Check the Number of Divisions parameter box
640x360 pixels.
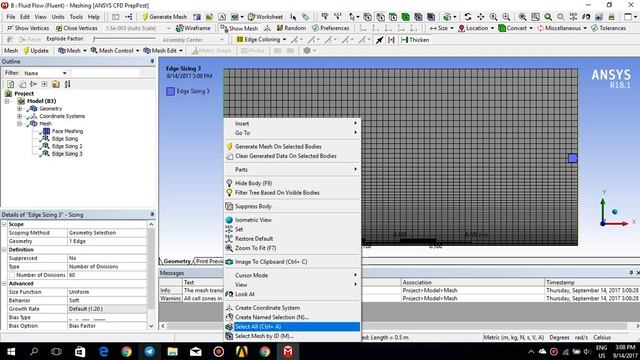(12, 275)
